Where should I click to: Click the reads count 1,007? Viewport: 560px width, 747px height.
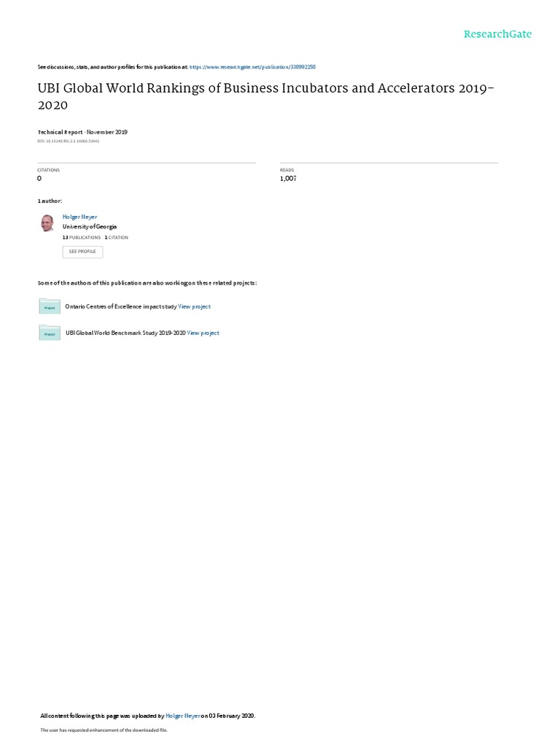[288, 178]
